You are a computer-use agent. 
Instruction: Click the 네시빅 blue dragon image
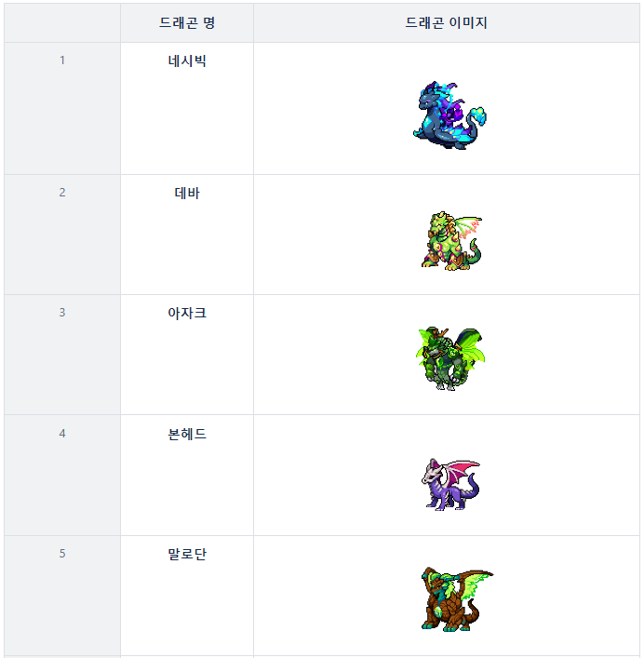point(449,115)
